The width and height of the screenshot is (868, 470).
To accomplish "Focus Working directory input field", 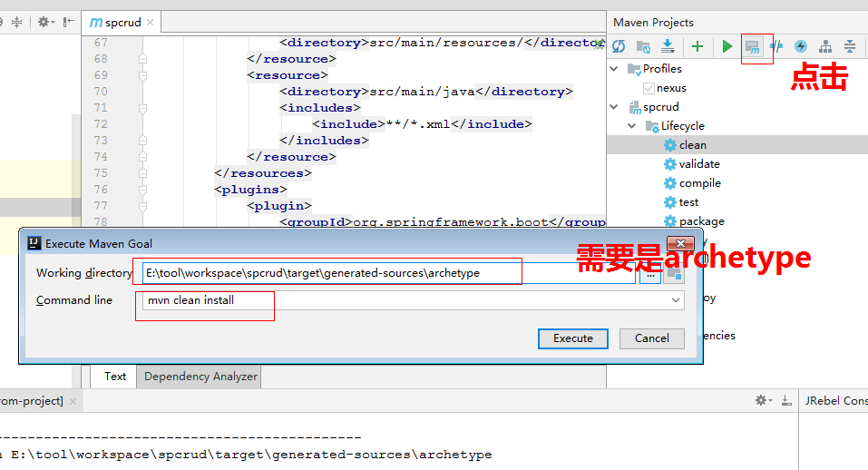I will 388,273.
